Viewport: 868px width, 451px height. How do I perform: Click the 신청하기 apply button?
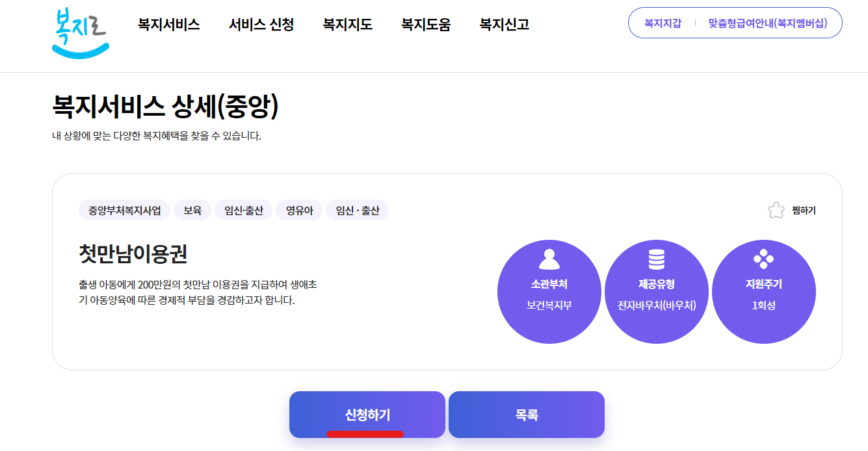click(367, 413)
